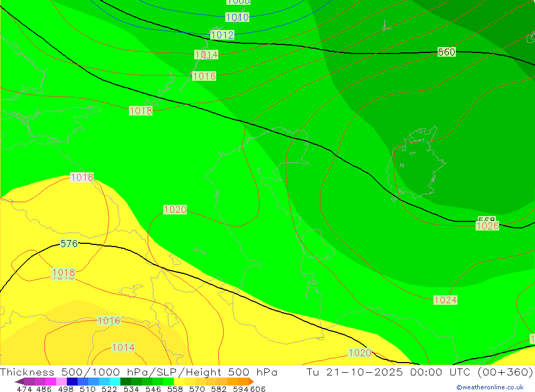Click the legend value 522
Screen dimensions: 535x392
click(109, 389)
